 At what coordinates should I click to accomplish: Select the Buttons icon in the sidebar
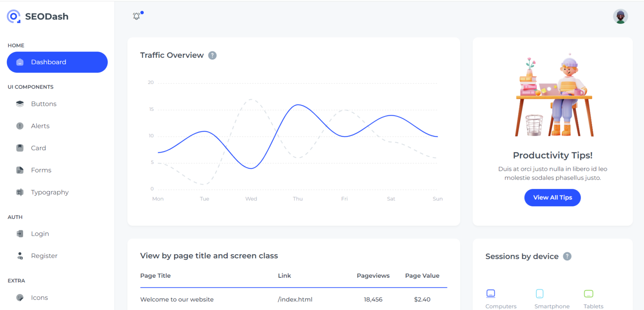click(x=19, y=104)
